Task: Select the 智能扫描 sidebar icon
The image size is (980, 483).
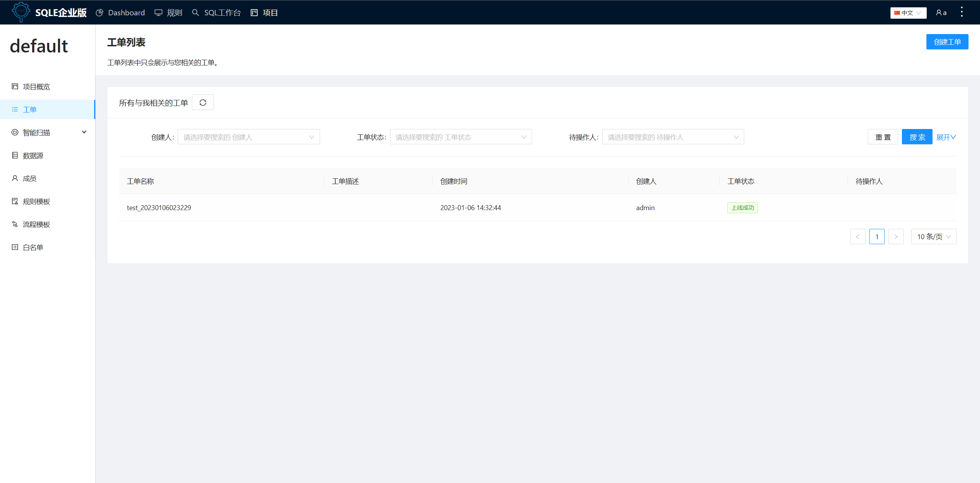Action: point(15,132)
